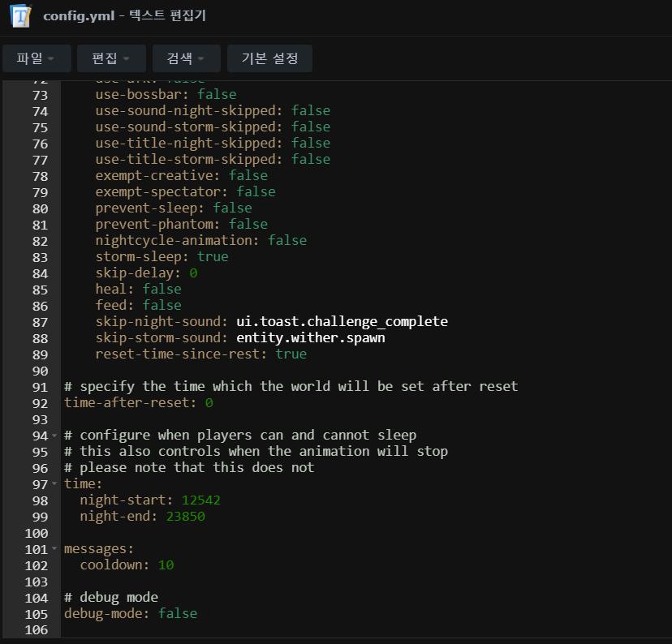The image size is (672, 644).
Task: Collapse the comment block at line 94
Action: click(54, 436)
